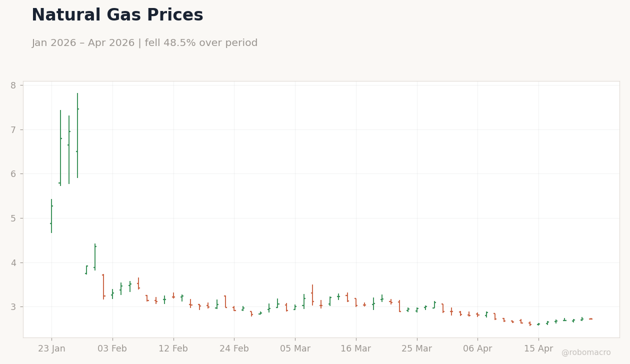Click the green bar at 12 Feb's right neighbor
The height and width of the screenshot is (364, 630).
click(x=182, y=298)
